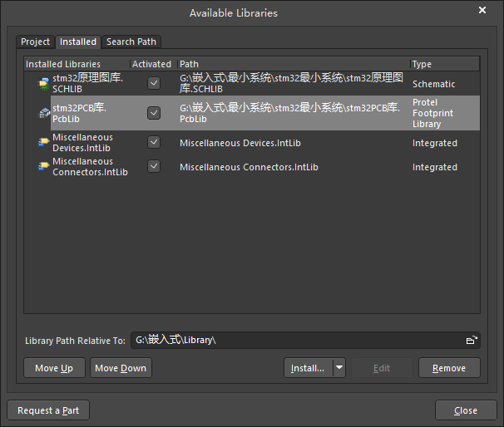Remove the selected library
This screenshot has height=427, width=504.
[x=449, y=368]
